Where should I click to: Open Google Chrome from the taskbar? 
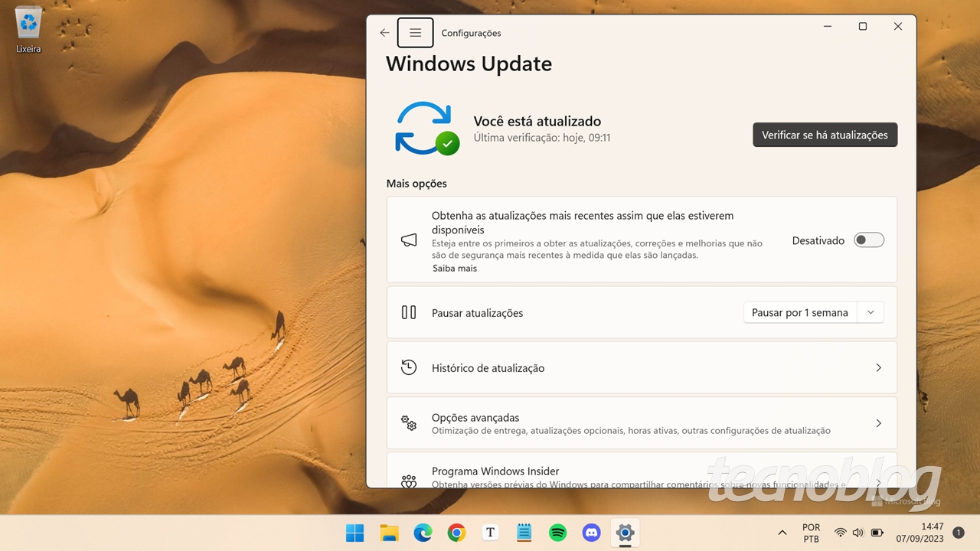click(456, 533)
